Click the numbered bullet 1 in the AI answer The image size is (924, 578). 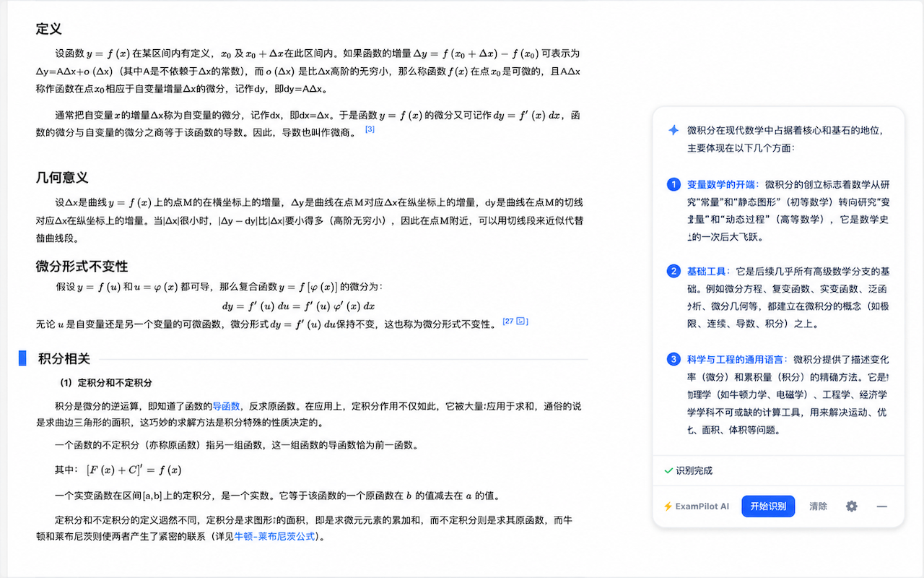pos(674,184)
